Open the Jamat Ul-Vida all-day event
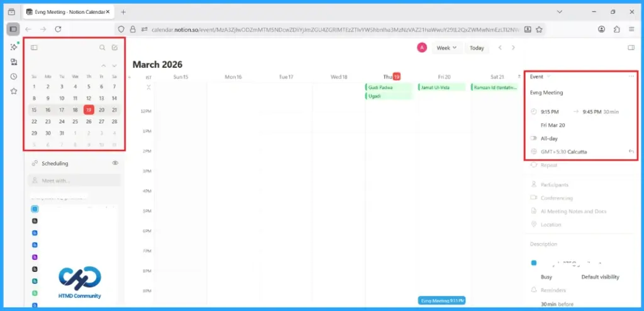 [441, 88]
